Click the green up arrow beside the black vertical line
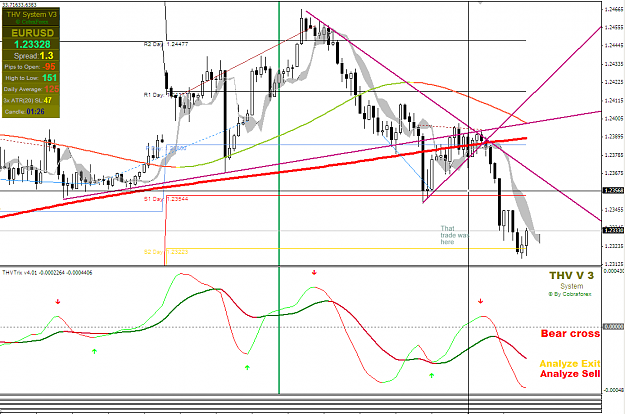Image resolution: width=625 pixels, height=414 pixels. (x=431, y=375)
